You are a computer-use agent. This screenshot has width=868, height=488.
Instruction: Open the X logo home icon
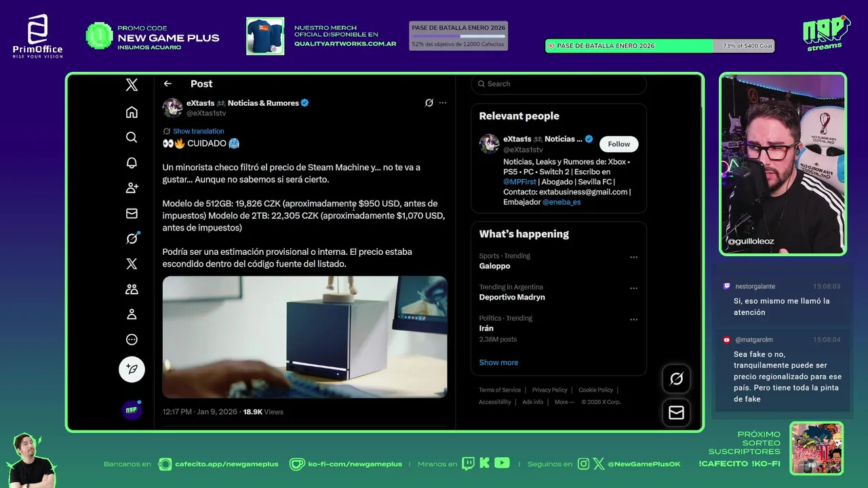(x=132, y=85)
